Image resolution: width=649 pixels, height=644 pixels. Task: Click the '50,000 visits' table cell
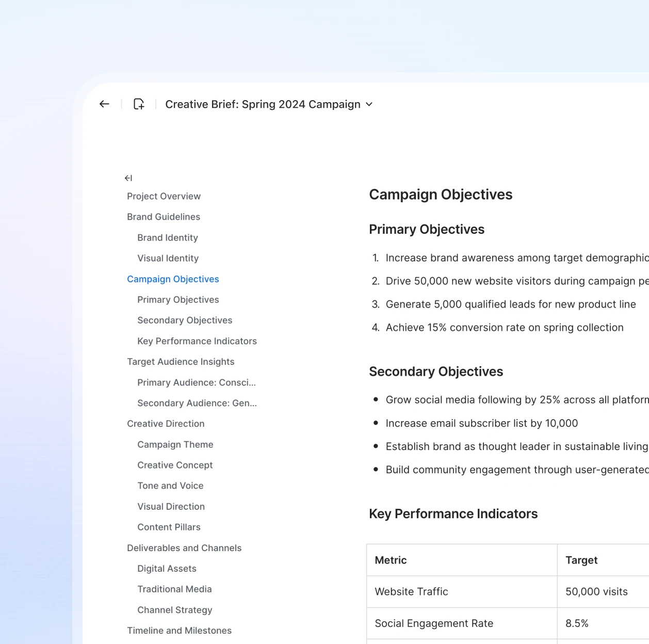603,592
